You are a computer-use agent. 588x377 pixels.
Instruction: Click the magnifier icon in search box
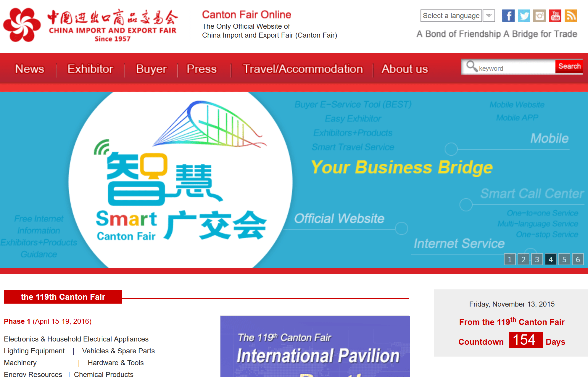(472, 66)
